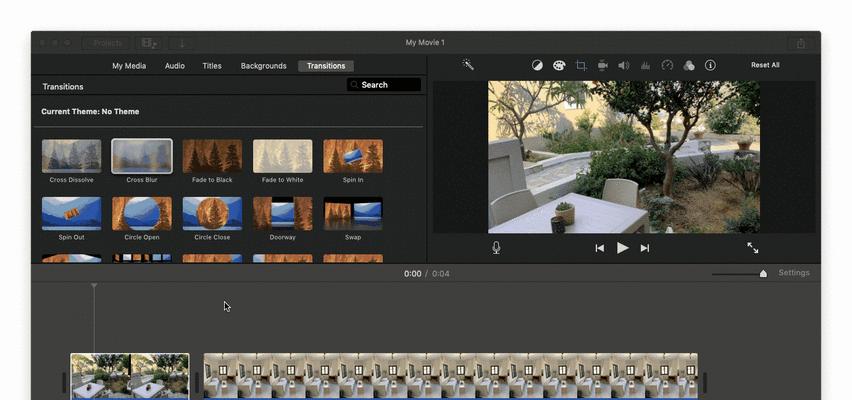Switch to the Audio tab
Viewport: 852px width, 400px height.
coord(174,66)
